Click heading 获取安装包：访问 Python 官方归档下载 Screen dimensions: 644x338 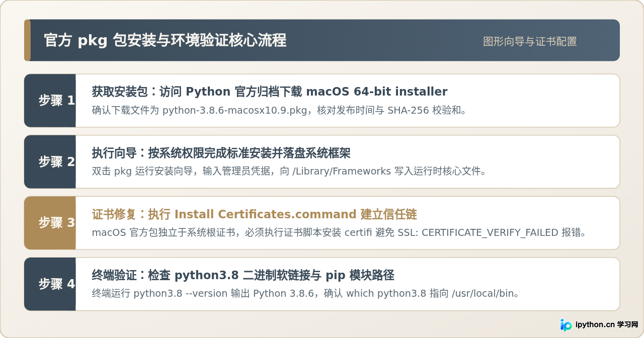pos(270,92)
